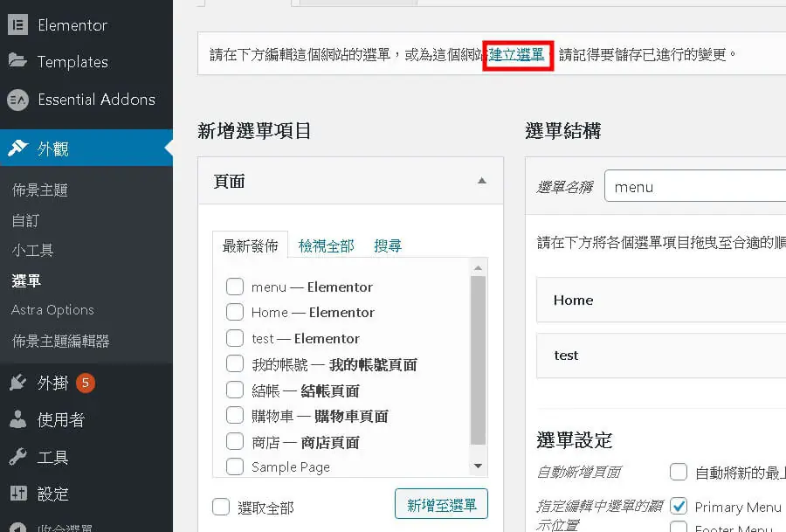Viewport: 786px width, 532px height.
Task: Open 佈景主題編輯器 theme editor
Action: tap(60, 341)
